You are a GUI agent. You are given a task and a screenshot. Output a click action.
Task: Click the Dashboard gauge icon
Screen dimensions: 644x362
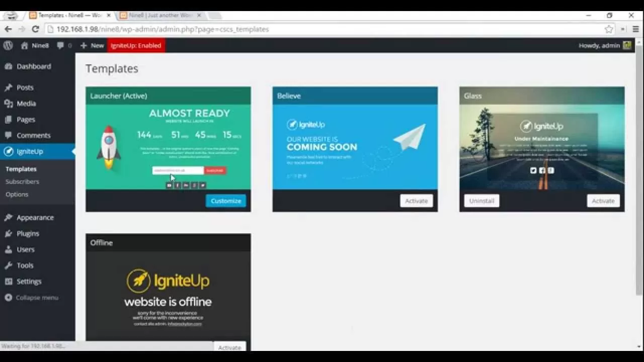pyautogui.click(x=8, y=66)
